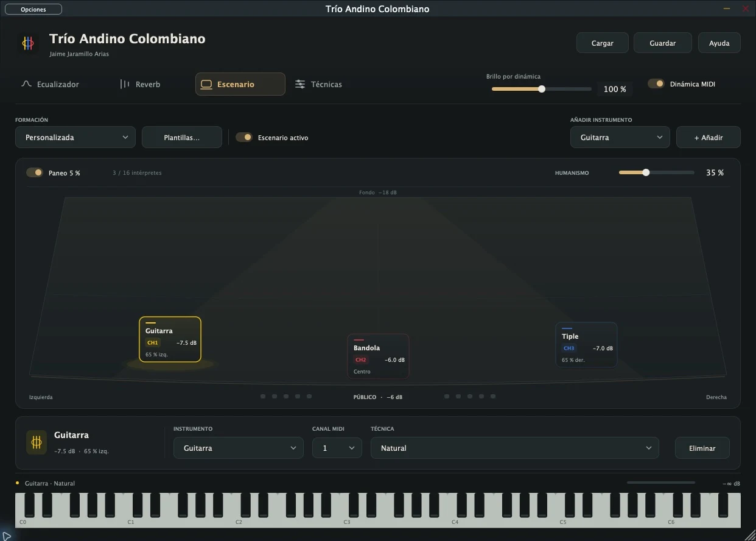
Task: Click the Cargar button
Action: [603, 43]
